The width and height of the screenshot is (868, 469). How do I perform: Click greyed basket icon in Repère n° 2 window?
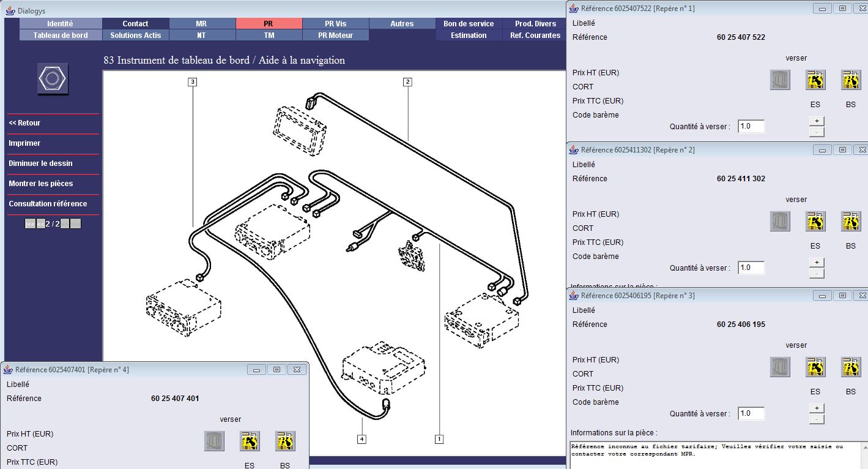pos(780,221)
